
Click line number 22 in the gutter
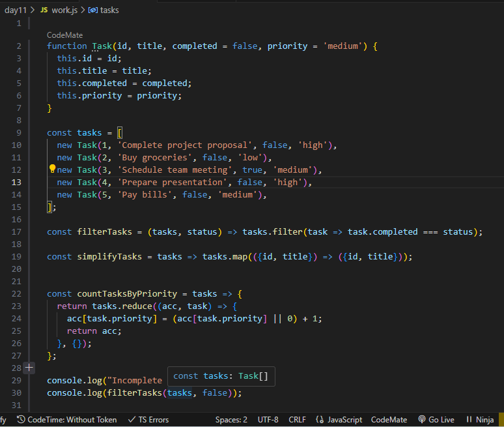point(16,294)
